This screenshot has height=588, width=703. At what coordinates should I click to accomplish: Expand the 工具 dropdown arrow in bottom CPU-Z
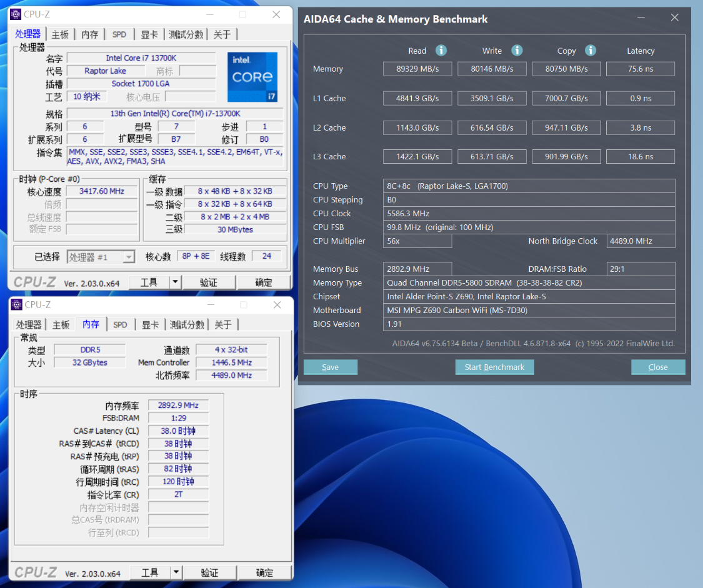tap(176, 572)
